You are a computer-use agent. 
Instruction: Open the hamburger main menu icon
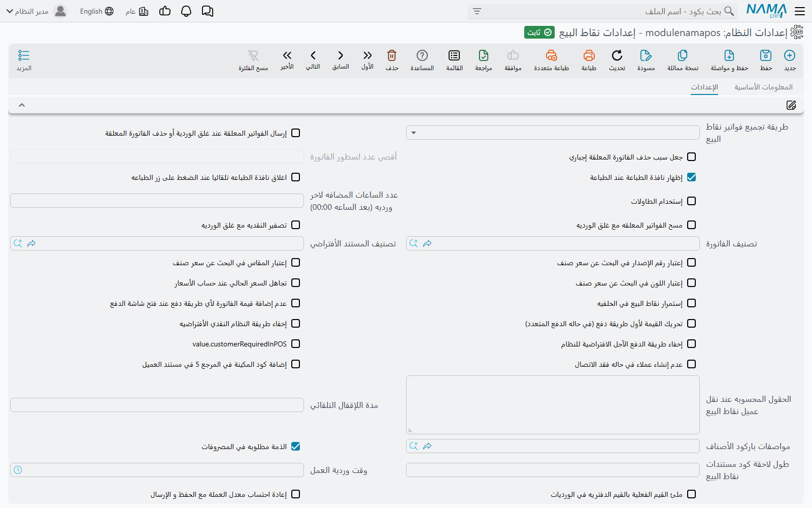(800, 11)
